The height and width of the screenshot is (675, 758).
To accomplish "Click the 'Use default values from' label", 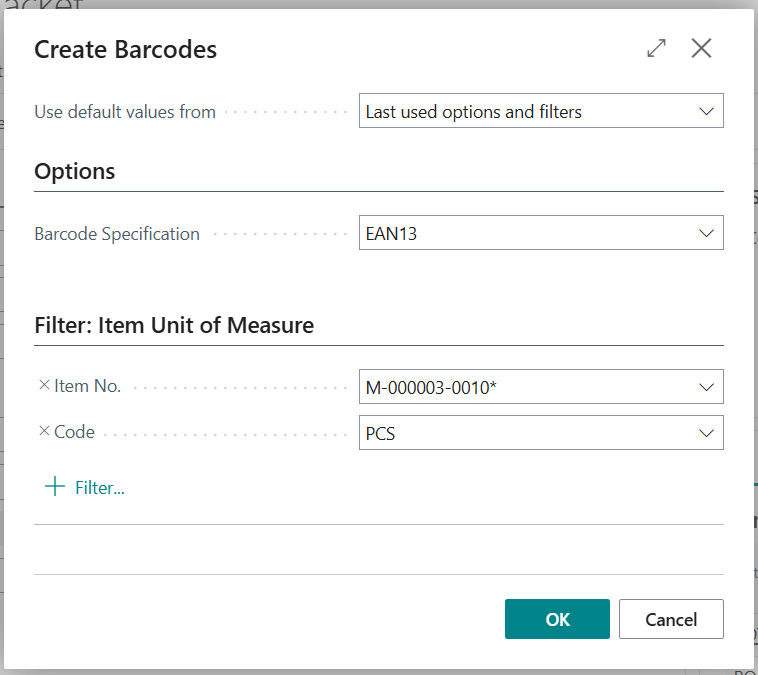I will pos(125,112).
